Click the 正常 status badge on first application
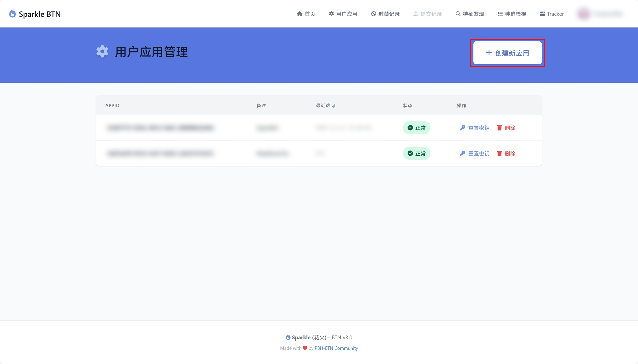638x364 pixels. pos(416,128)
